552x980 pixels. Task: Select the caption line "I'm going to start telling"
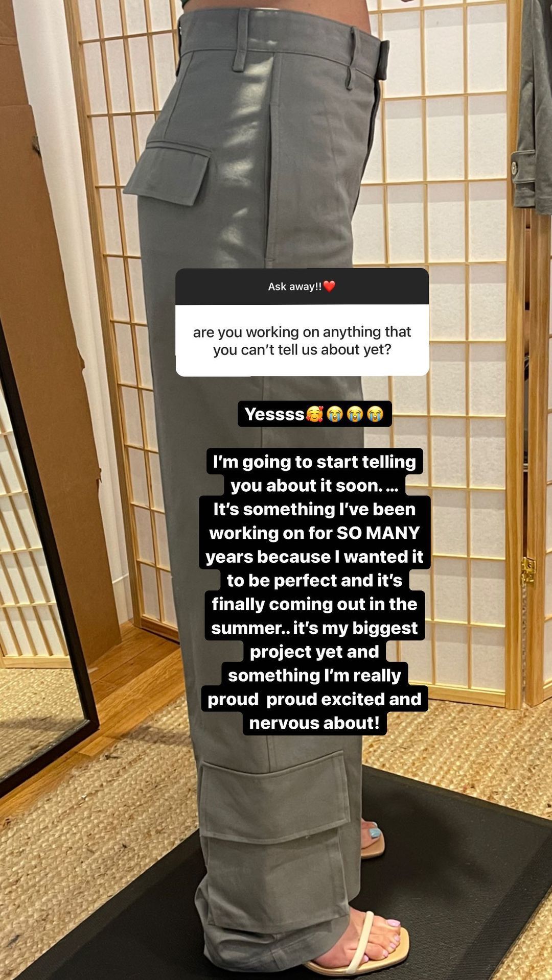click(314, 462)
